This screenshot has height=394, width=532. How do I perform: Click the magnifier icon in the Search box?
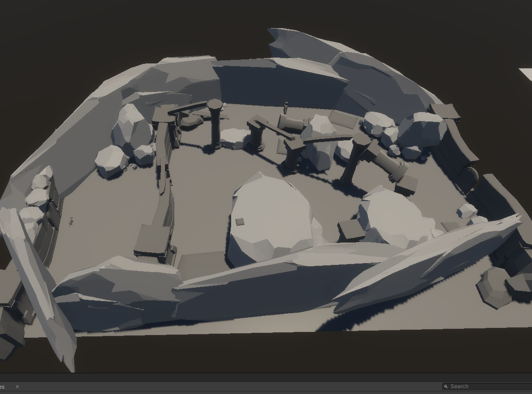(446, 386)
